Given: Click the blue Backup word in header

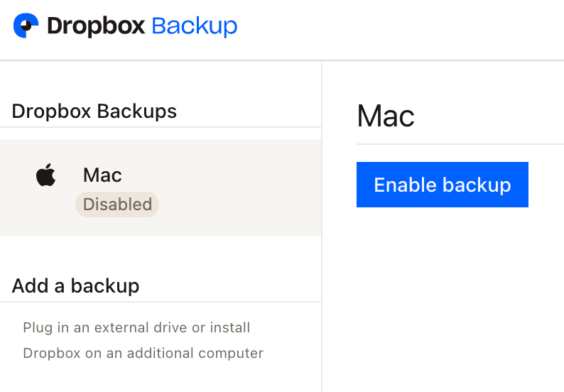Looking at the screenshot, I should [x=194, y=26].
